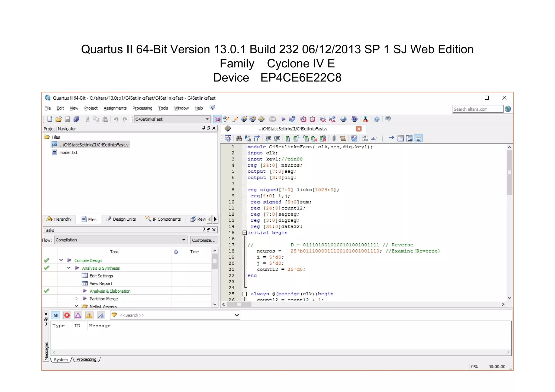The height and width of the screenshot is (392, 555).
Task: Toggle the All messages filter
Action: pyautogui.click(x=56, y=315)
